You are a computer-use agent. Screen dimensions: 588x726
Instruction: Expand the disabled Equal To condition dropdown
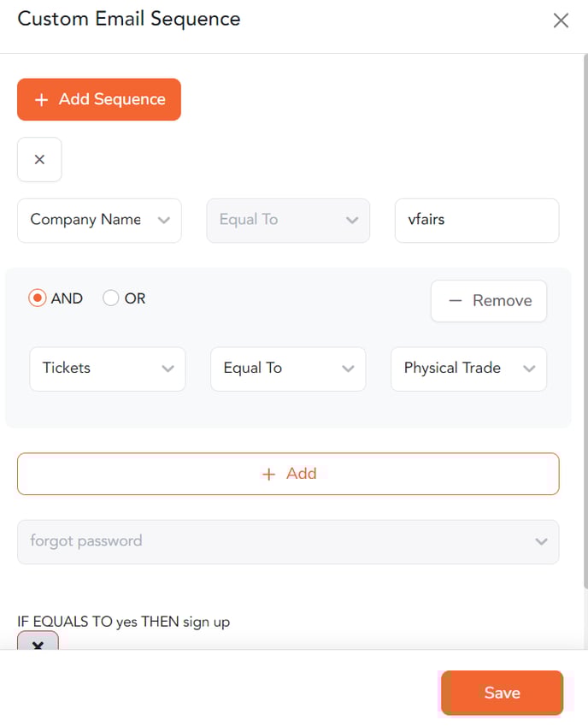288,221
